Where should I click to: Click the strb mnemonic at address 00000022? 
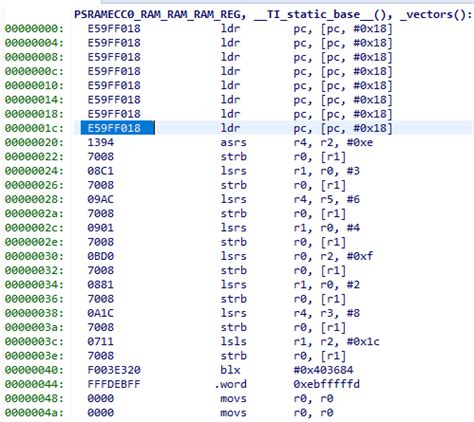233,157
